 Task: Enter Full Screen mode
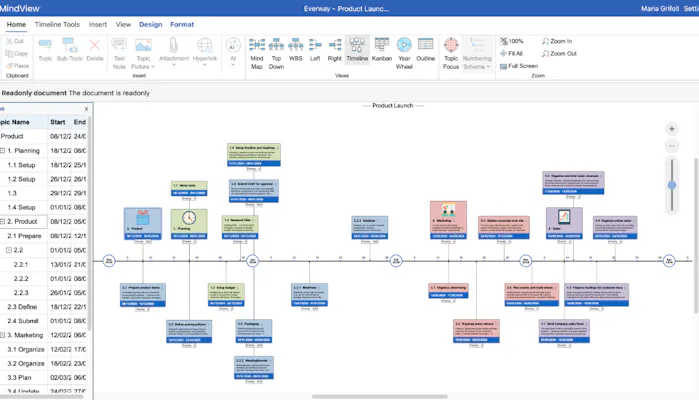518,66
